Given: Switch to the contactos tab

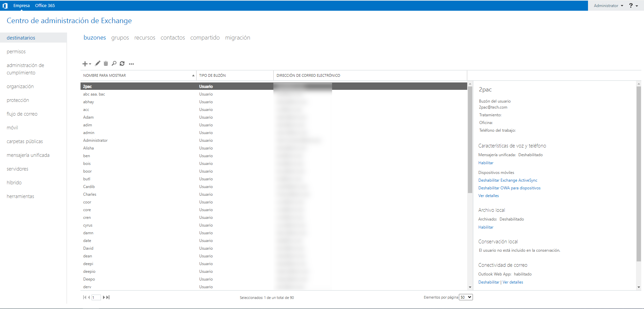Looking at the screenshot, I should 173,38.
